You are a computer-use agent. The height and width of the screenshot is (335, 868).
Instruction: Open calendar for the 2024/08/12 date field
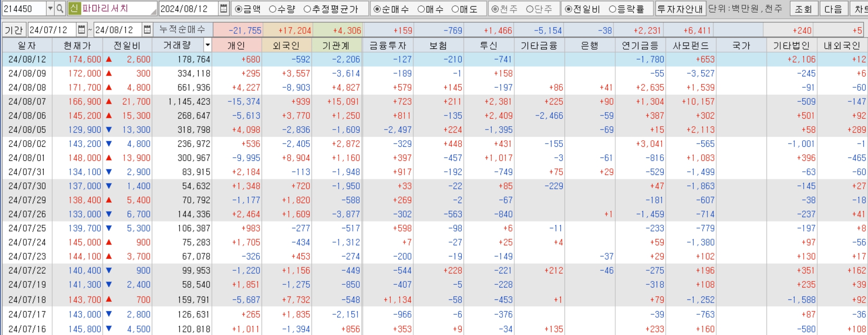pyautogui.click(x=224, y=8)
